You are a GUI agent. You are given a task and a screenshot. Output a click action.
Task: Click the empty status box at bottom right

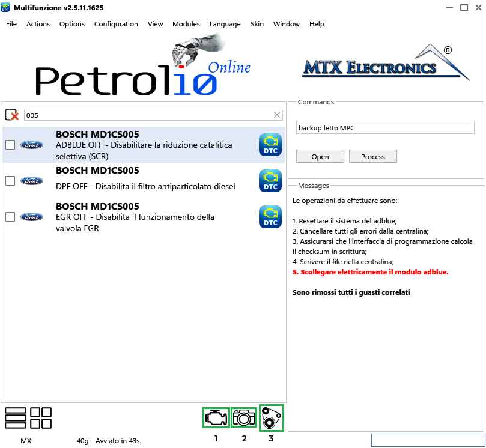pos(428,440)
